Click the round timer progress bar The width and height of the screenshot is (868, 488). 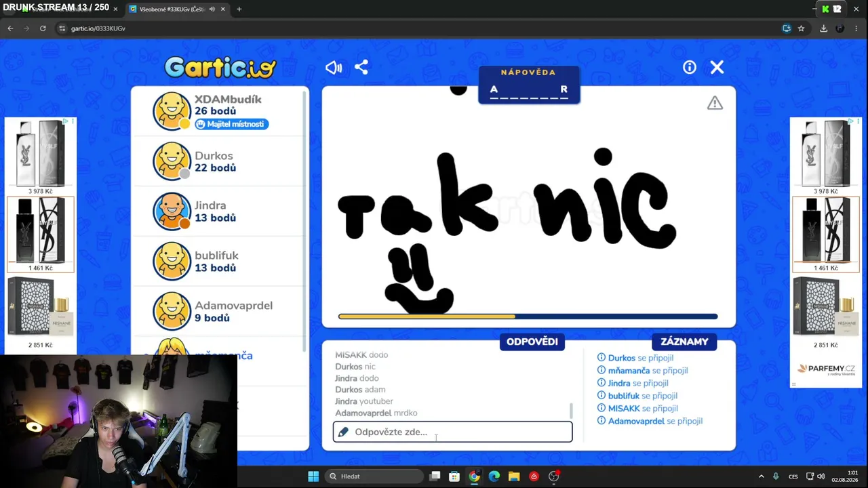point(528,317)
